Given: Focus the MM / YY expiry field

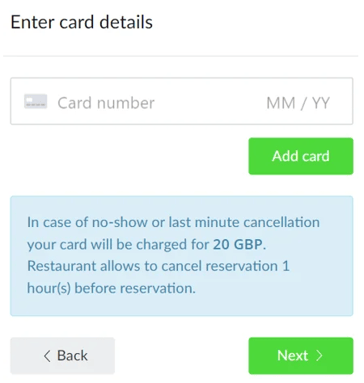Looking at the screenshot, I should [298, 103].
